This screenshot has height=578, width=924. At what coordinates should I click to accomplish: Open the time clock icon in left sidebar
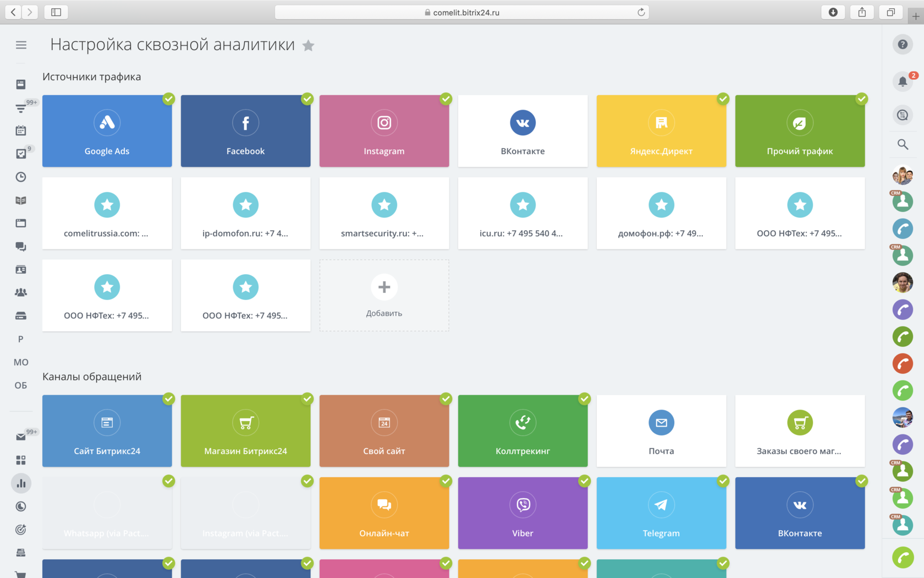(21, 177)
